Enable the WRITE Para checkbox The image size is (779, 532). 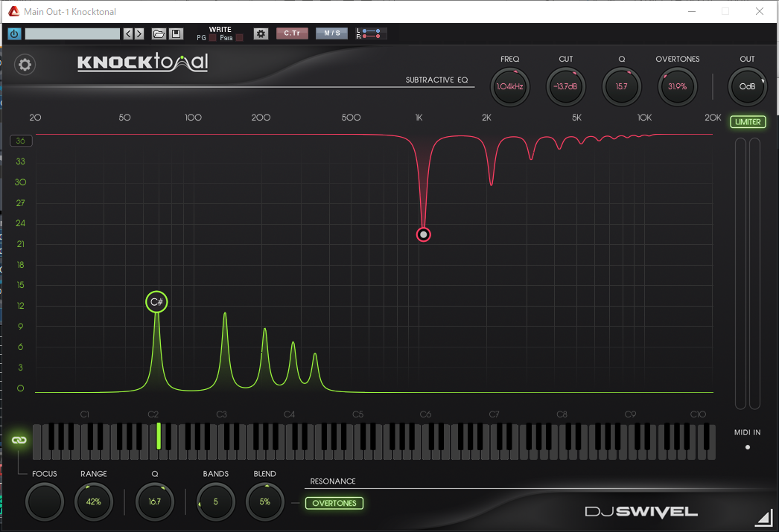240,38
